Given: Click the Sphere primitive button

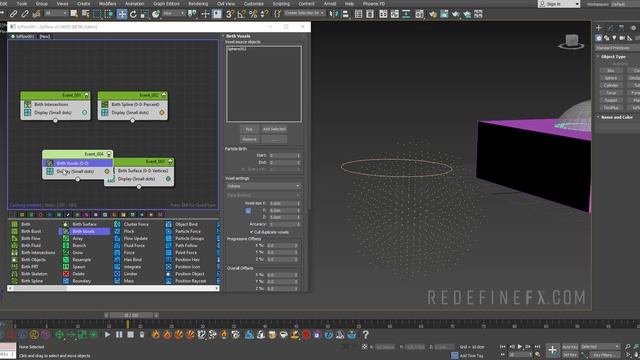Looking at the screenshot, I should [x=611, y=78].
